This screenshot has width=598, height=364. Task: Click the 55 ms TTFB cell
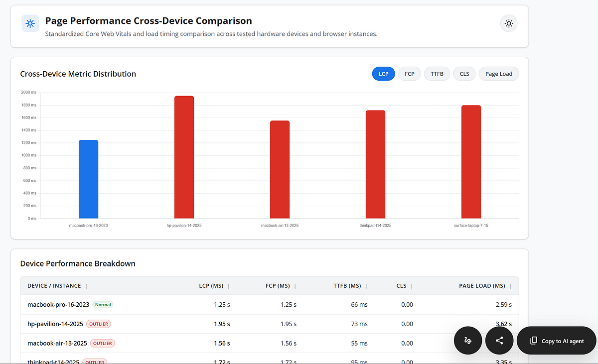point(359,344)
